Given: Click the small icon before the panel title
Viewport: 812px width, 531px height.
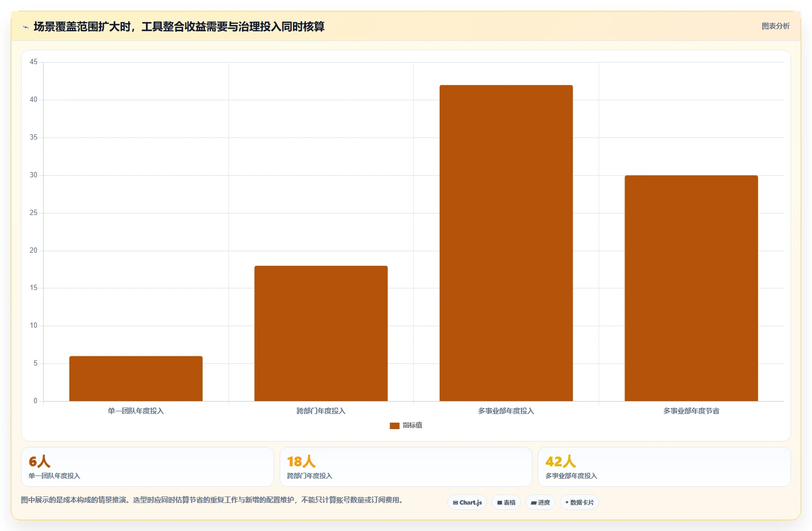Looking at the screenshot, I should point(25,27).
